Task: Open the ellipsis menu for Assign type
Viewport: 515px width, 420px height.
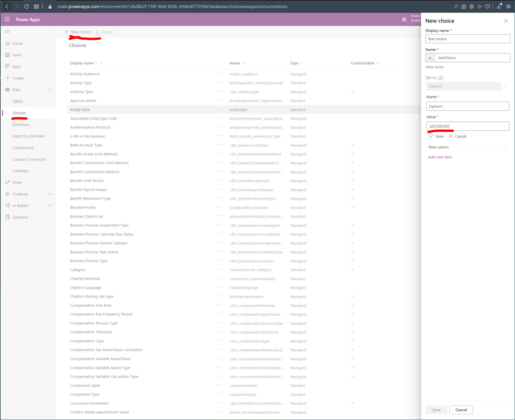Action: pyautogui.click(x=219, y=110)
